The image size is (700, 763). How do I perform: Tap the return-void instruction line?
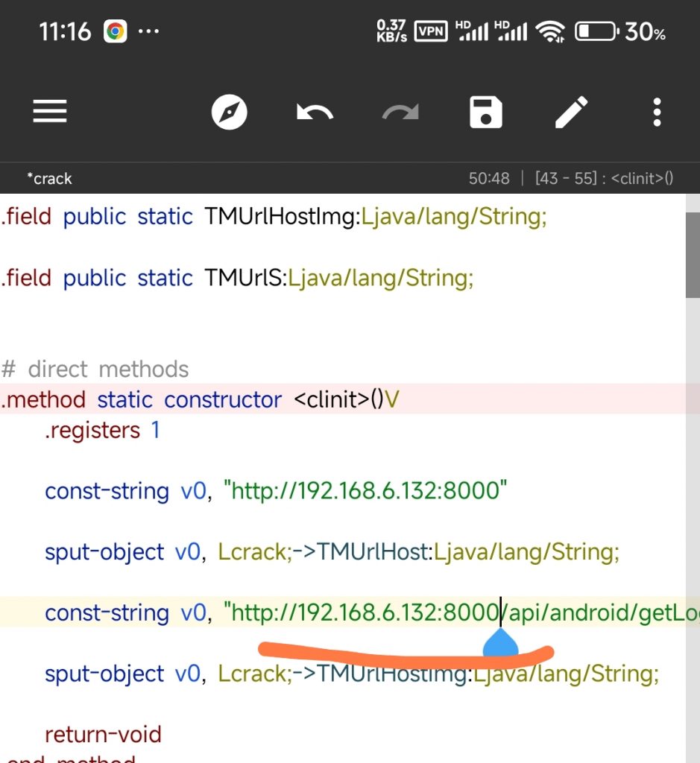(x=103, y=735)
